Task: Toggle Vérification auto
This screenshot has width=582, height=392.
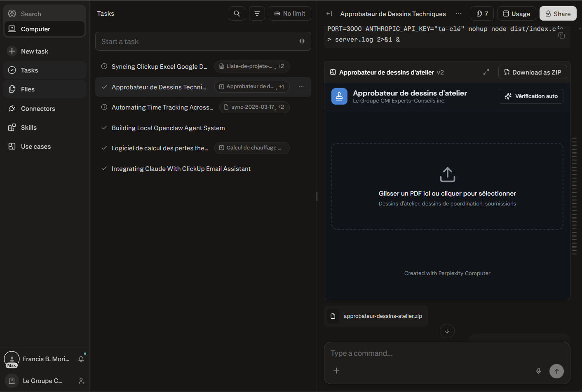Action: point(531,96)
